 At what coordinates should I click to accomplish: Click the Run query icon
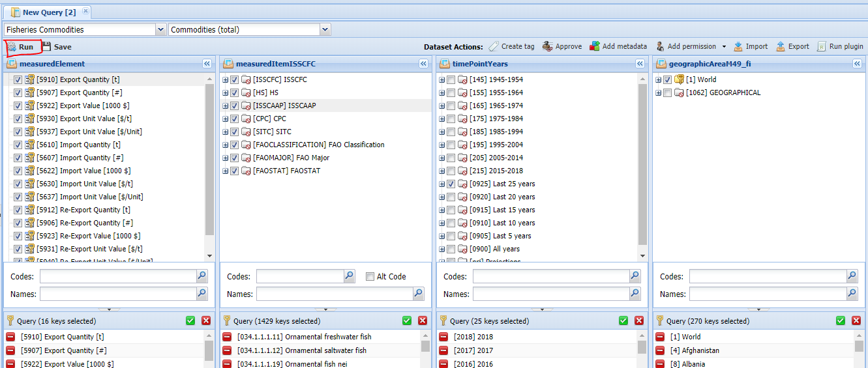pos(12,47)
